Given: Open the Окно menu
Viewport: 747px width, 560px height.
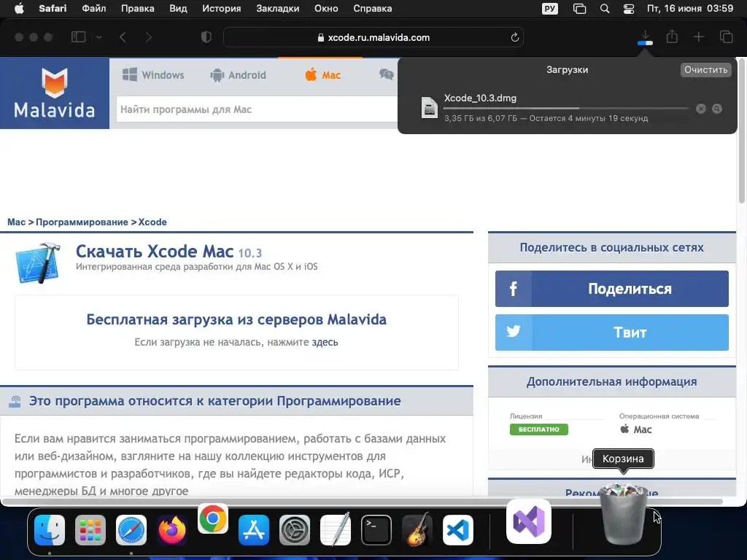Looking at the screenshot, I should [x=326, y=9].
